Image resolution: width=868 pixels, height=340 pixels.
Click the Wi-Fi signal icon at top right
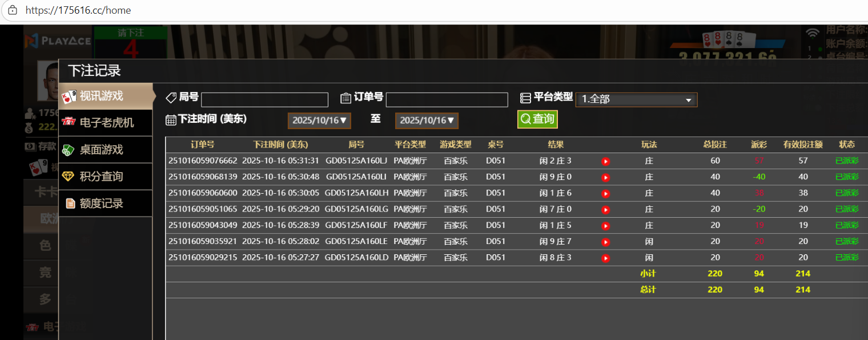[812, 33]
